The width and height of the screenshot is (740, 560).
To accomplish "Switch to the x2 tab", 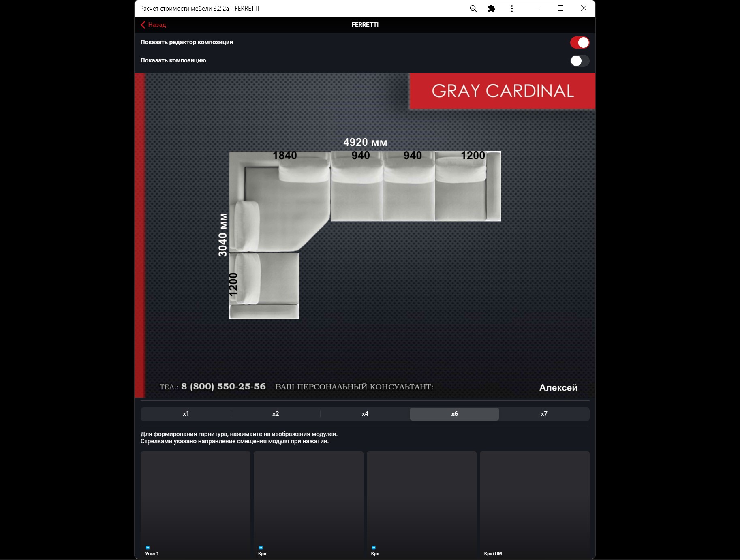I will click(276, 414).
